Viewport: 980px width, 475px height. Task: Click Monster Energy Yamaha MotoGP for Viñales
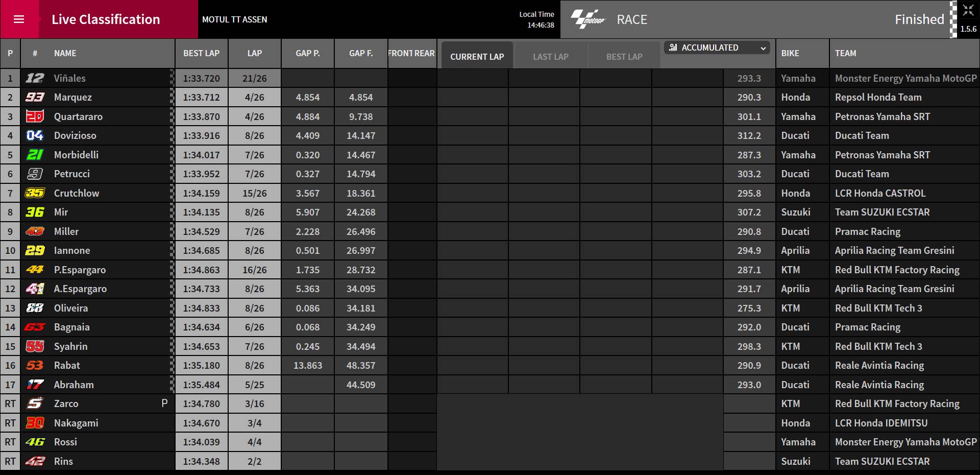coord(905,78)
